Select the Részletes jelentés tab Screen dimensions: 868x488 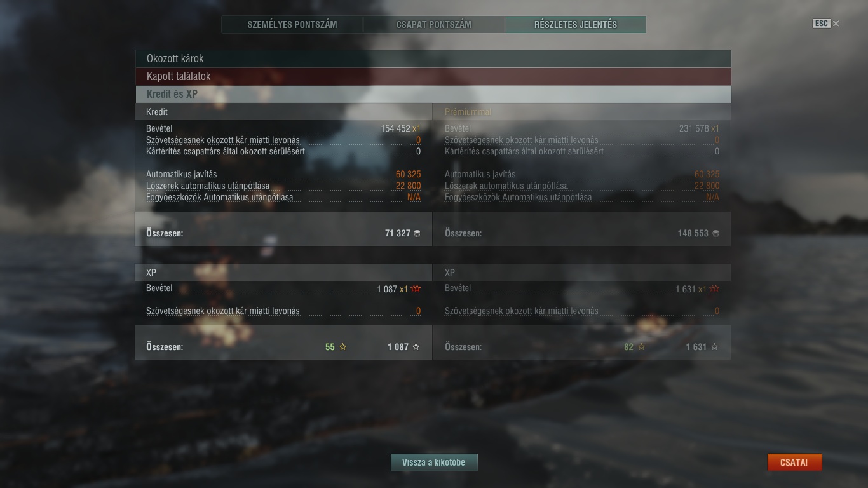click(x=576, y=25)
